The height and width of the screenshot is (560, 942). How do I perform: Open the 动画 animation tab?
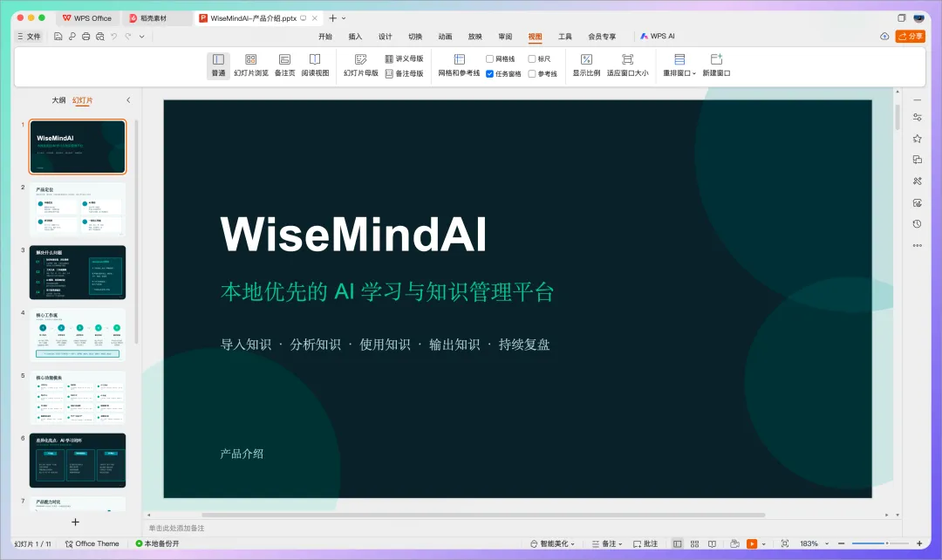point(445,37)
